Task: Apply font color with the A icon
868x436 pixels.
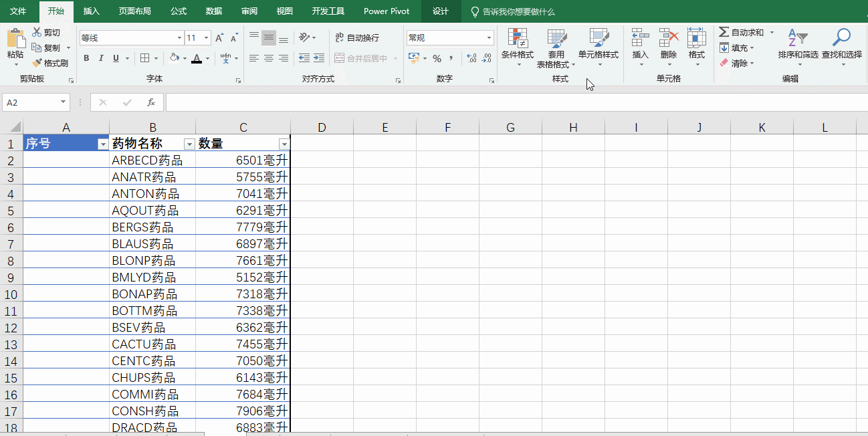Action: point(197,58)
